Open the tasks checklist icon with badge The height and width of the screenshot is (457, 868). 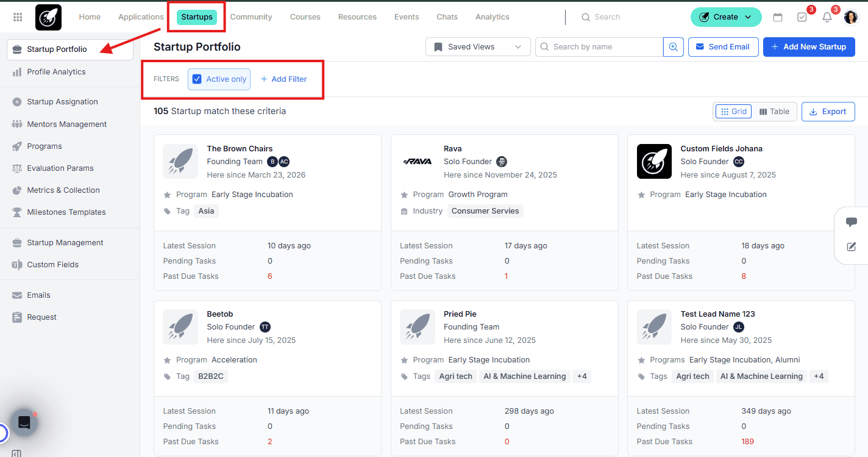pos(802,17)
